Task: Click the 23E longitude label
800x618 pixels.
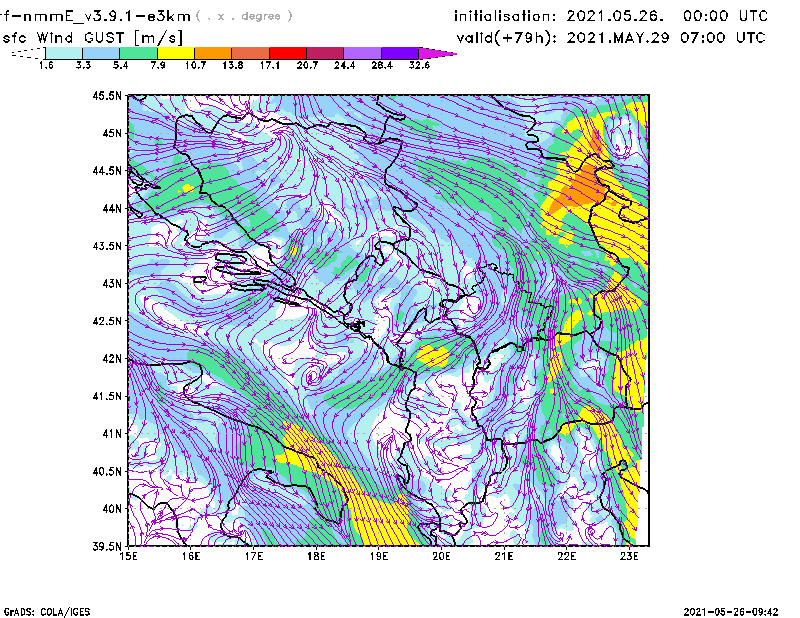Action: 629,556
